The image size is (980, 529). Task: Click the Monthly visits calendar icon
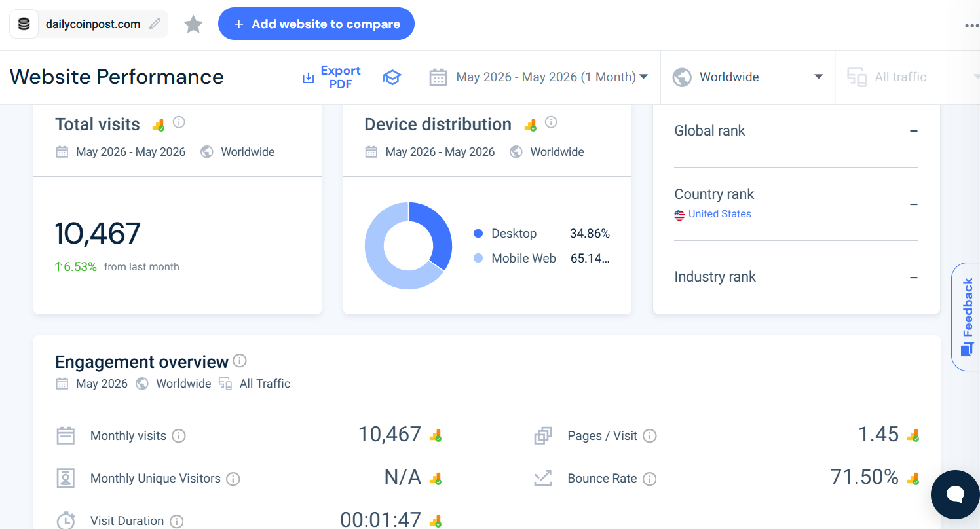click(66, 435)
